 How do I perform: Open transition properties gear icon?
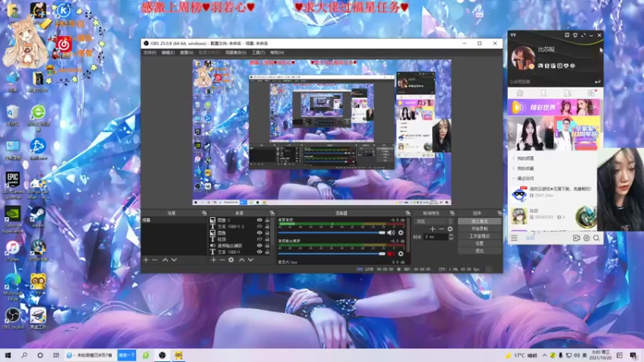pyautogui.click(x=450, y=229)
